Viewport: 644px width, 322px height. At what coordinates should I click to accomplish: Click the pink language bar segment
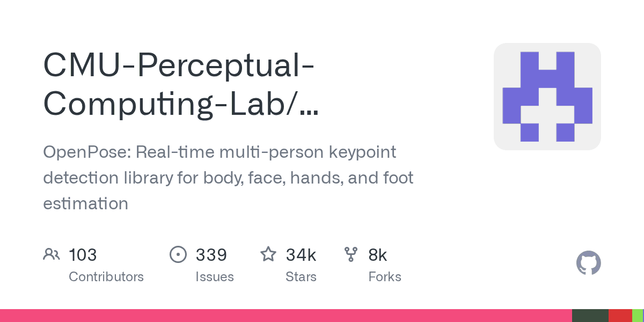[x=284, y=316]
